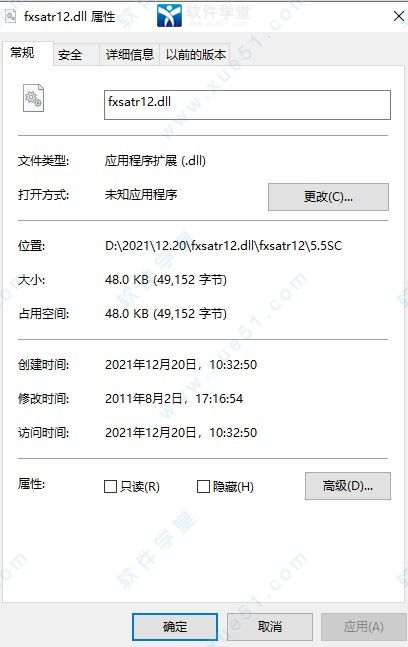This screenshot has height=647, width=408.
Task: Click the title bar file icon
Action: pos(10,16)
